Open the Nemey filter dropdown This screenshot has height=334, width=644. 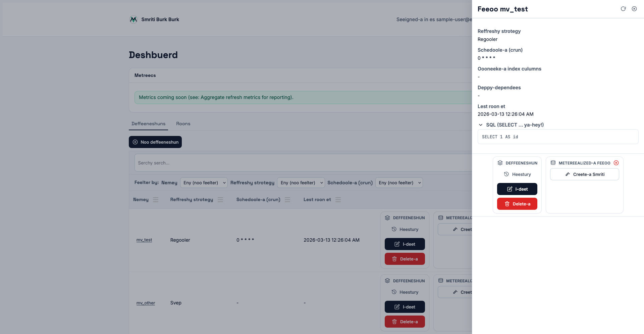pyautogui.click(x=204, y=183)
